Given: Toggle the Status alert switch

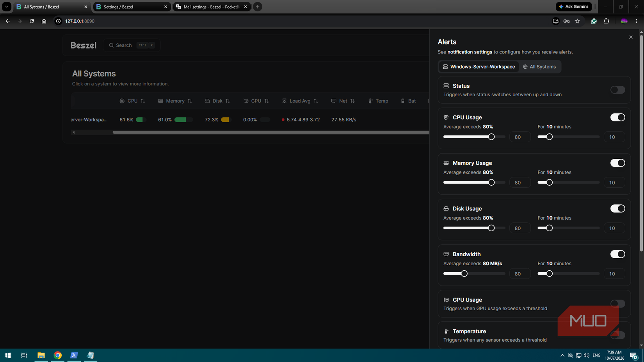Looking at the screenshot, I should [x=617, y=90].
